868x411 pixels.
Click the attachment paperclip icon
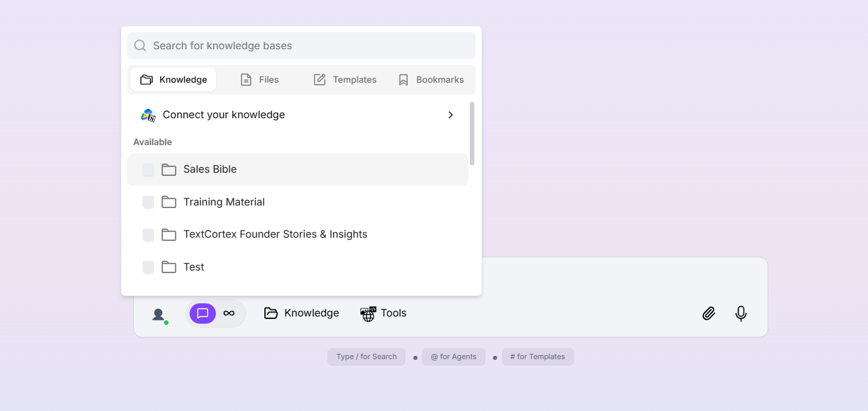pyautogui.click(x=709, y=313)
